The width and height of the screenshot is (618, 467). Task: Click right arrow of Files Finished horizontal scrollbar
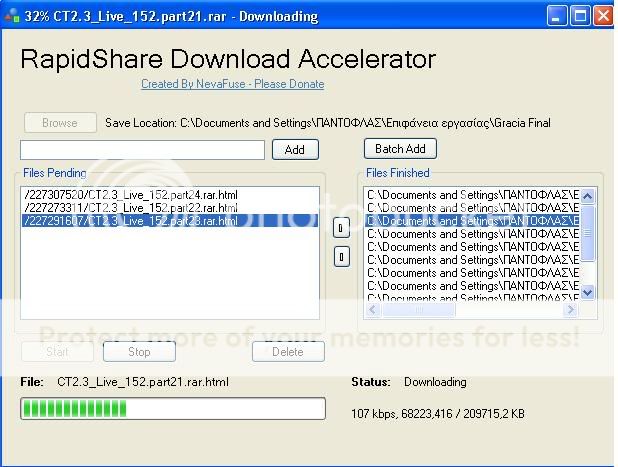tap(571, 310)
